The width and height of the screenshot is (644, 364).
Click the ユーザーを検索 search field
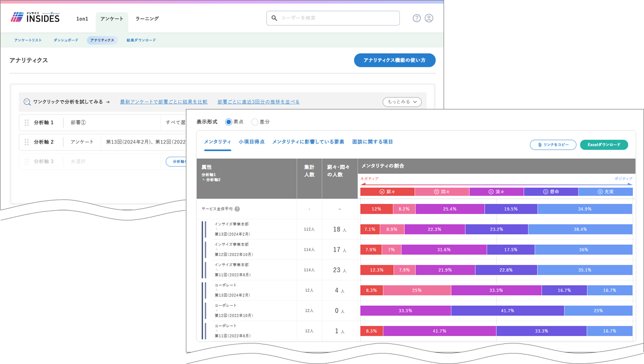(333, 18)
